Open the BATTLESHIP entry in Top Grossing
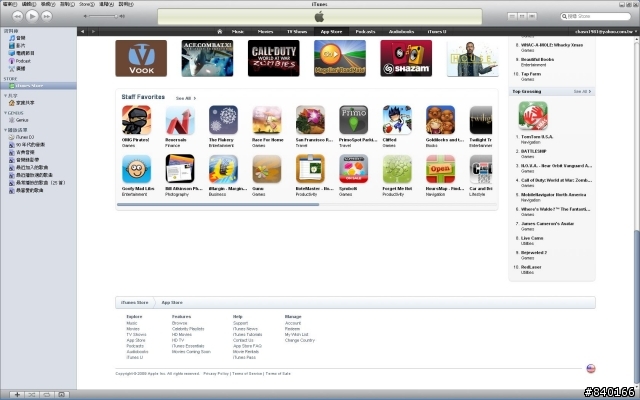Image resolution: width=640 pixels, height=400 pixels. coord(533,151)
